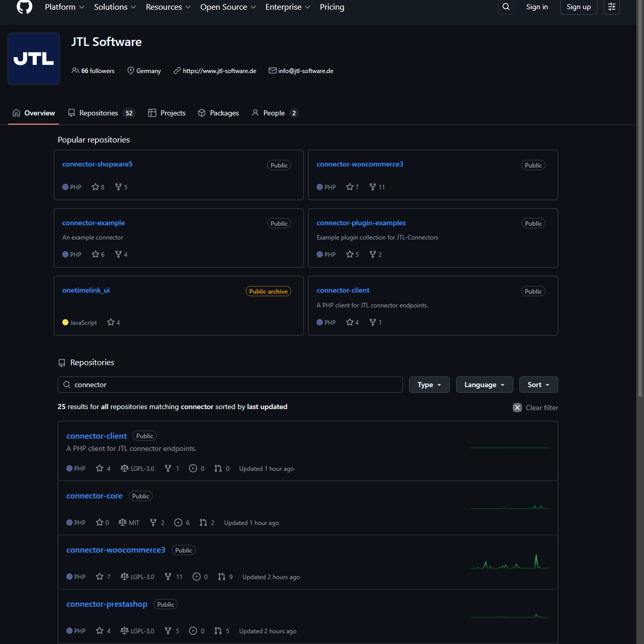Click the Repositories heading book icon
Viewport: 644px width, 644px height.
coord(62,363)
